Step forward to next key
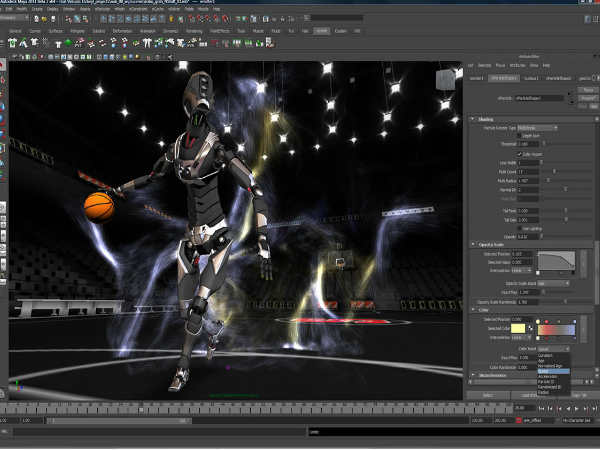The width and height of the screenshot is (600, 450). pos(585,409)
